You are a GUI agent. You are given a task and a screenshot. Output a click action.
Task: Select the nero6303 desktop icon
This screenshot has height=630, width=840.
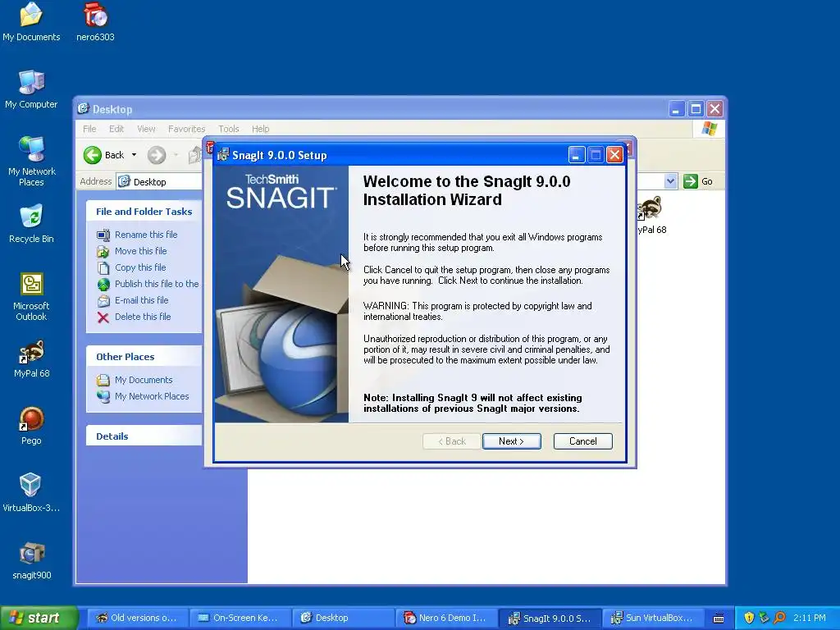pyautogui.click(x=95, y=22)
